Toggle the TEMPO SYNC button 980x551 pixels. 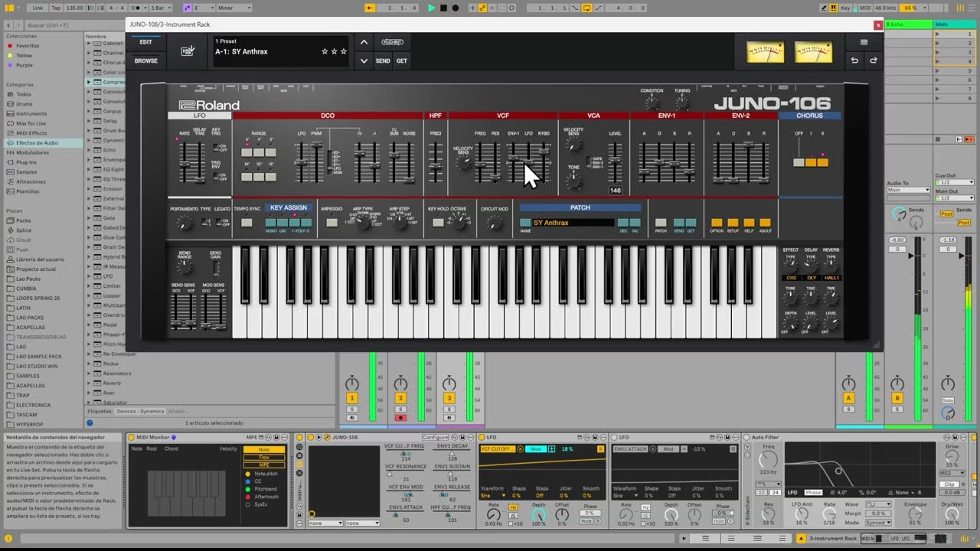click(x=247, y=223)
